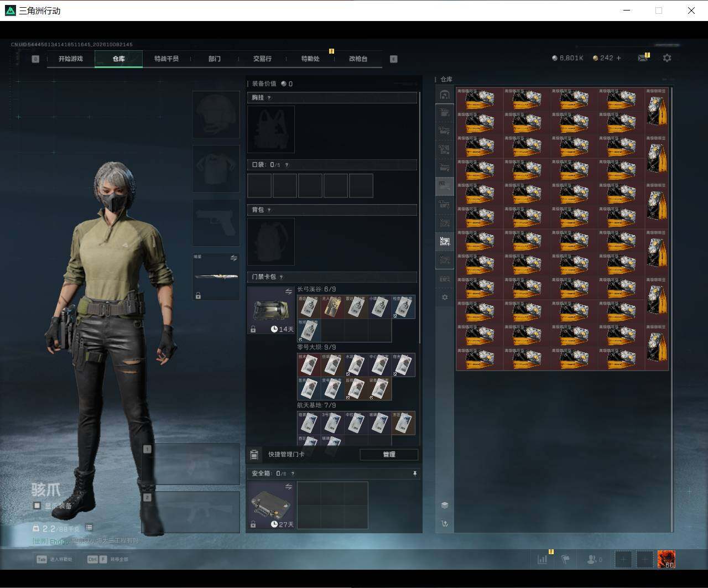Screen dimensions: 708x588
Task: Click the 管理 button for keycards
Action: (389, 454)
